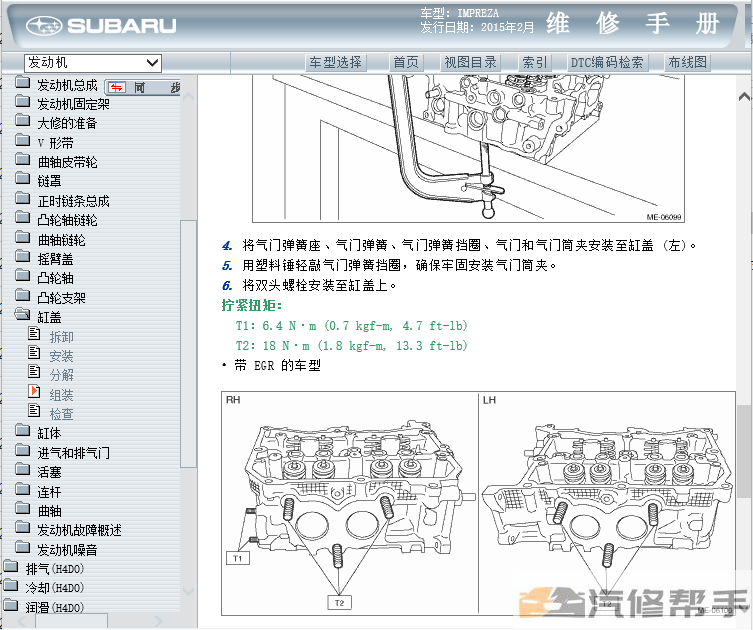Click sidebar scroll-down arrow

click(x=188, y=592)
